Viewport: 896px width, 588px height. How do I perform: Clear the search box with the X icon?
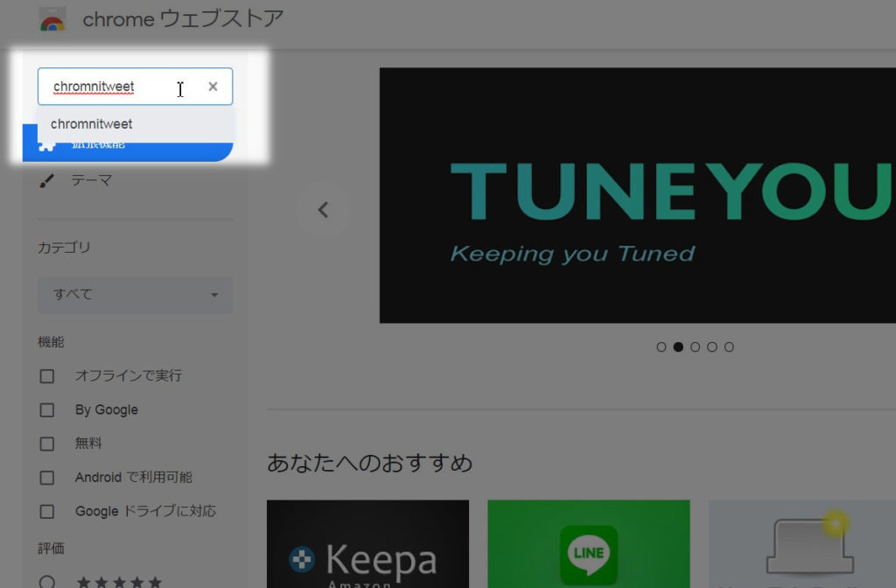coord(213,87)
